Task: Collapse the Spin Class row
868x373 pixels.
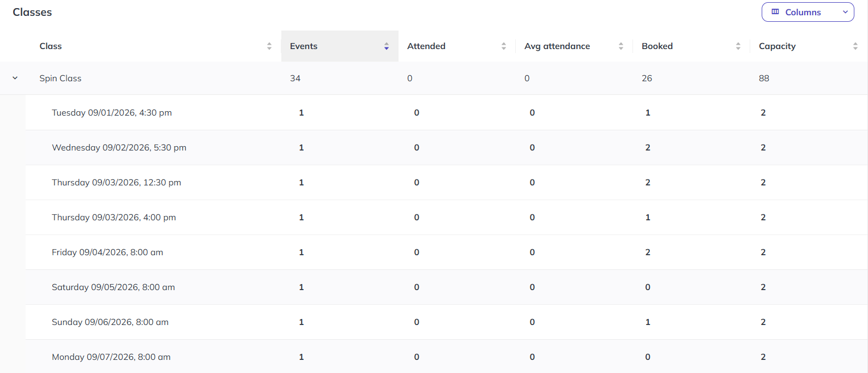Action: pos(15,78)
